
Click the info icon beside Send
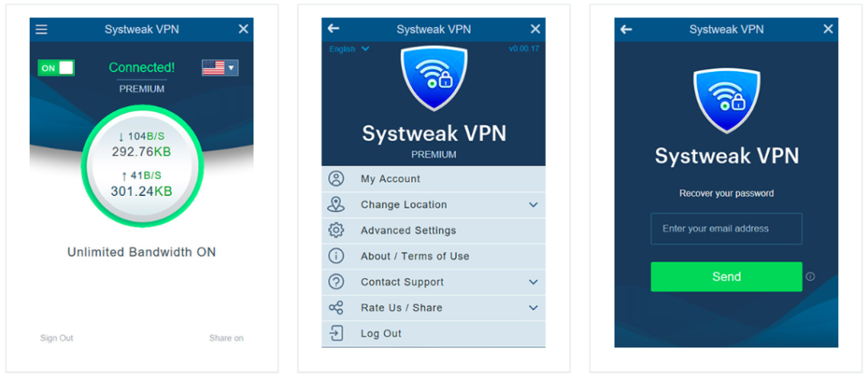(x=810, y=277)
